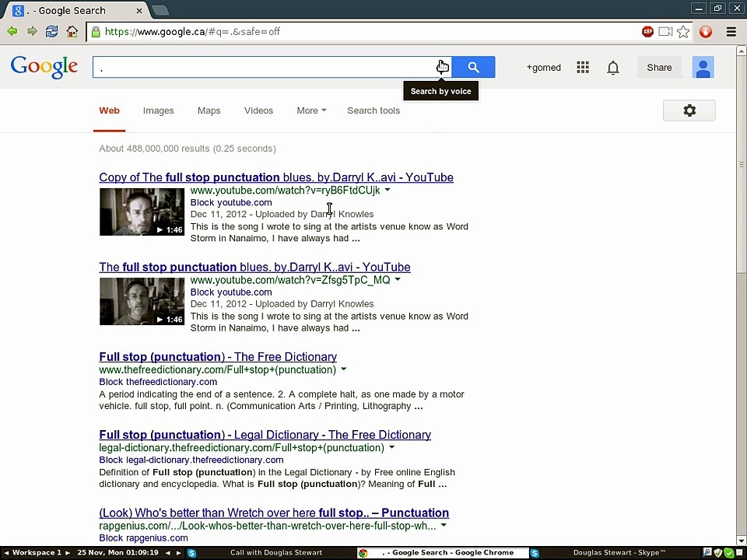Click the Share button
The height and width of the screenshot is (560, 747).
point(659,67)
